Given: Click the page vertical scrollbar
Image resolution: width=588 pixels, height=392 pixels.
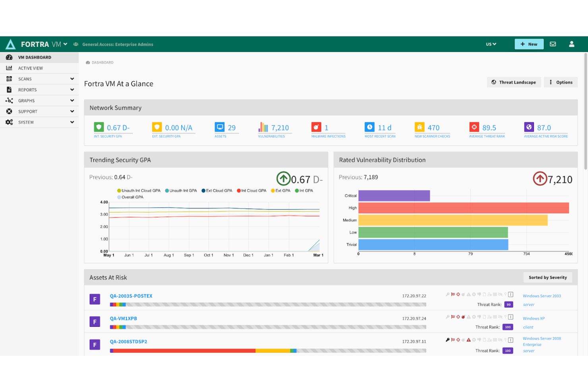Looking at the screenshot, I should [x=585, y=111].
